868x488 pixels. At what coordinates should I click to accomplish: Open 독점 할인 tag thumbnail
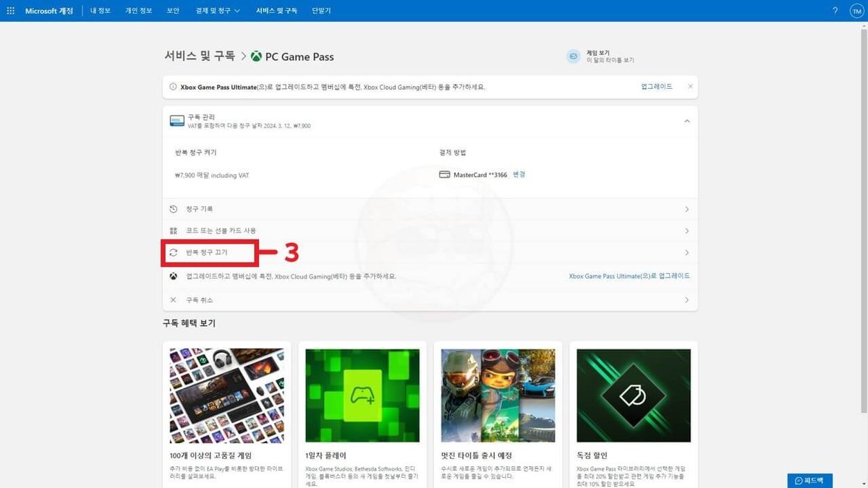click(x=634, y=396)
